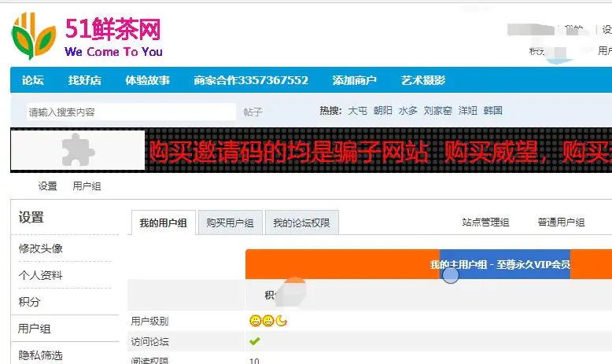
Task: Click the 用户级别 row label
Action: tap(149, 321)
